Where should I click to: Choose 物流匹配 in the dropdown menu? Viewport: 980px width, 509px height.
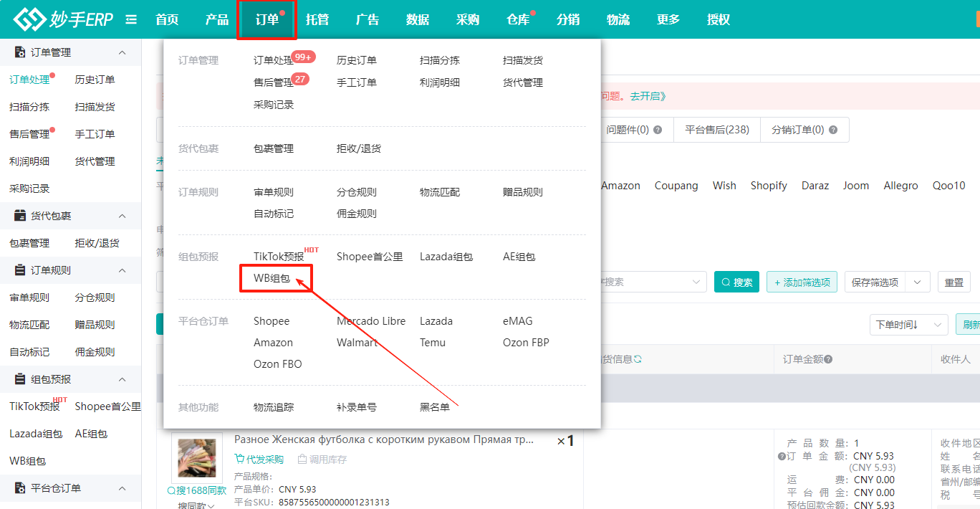pyautogui.click(x=440, y=192)
